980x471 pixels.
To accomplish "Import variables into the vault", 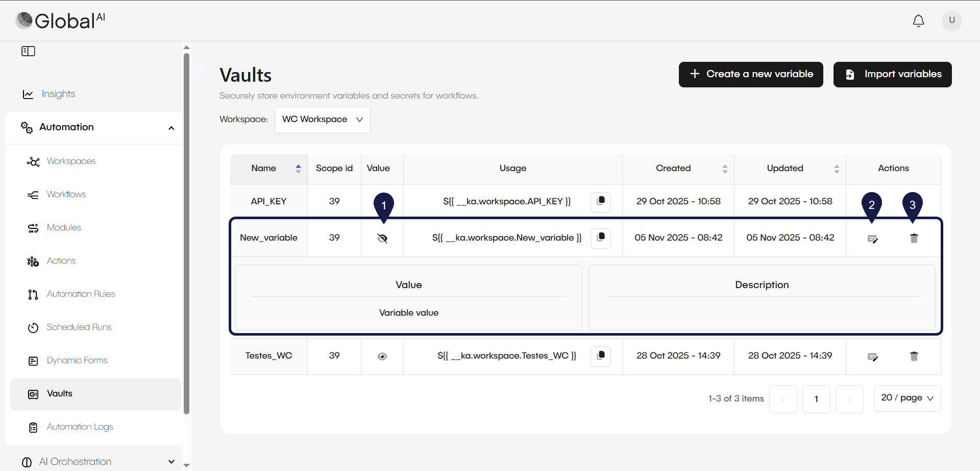I will click(892, 74).
